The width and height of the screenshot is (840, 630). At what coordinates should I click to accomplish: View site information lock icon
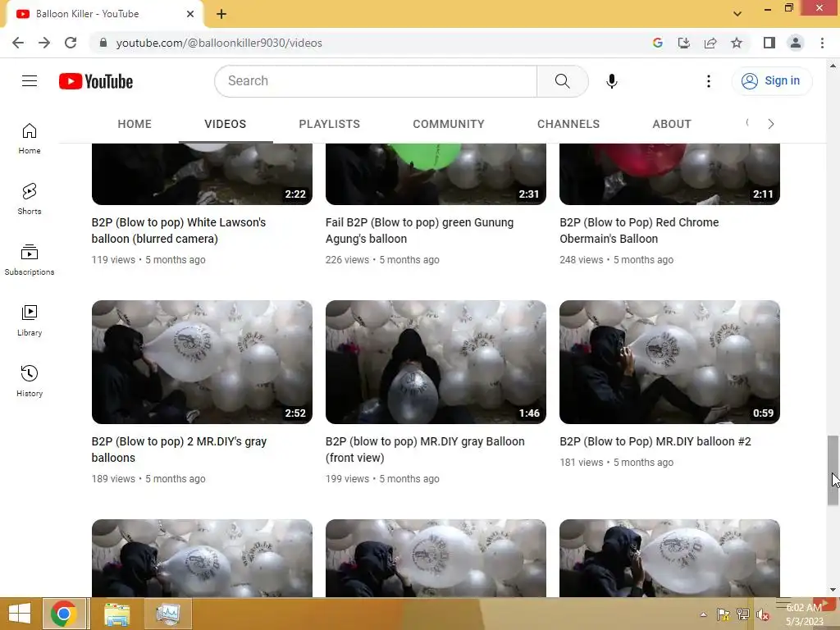[x=103, y=43]
